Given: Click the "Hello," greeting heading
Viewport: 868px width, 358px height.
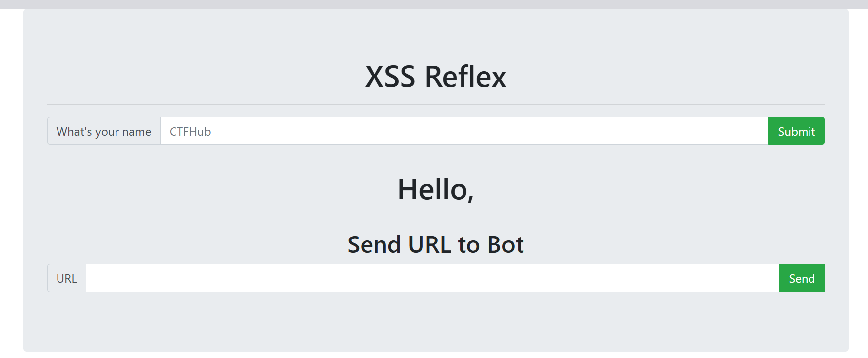Looking at the screenshot, I should click(x=435, y=189).
